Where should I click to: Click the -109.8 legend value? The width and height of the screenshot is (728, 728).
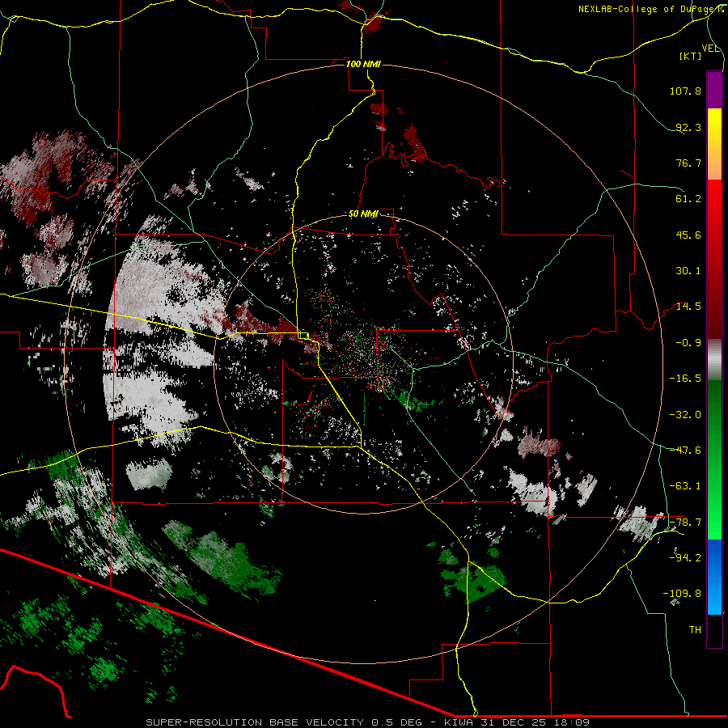pos(682,594)
